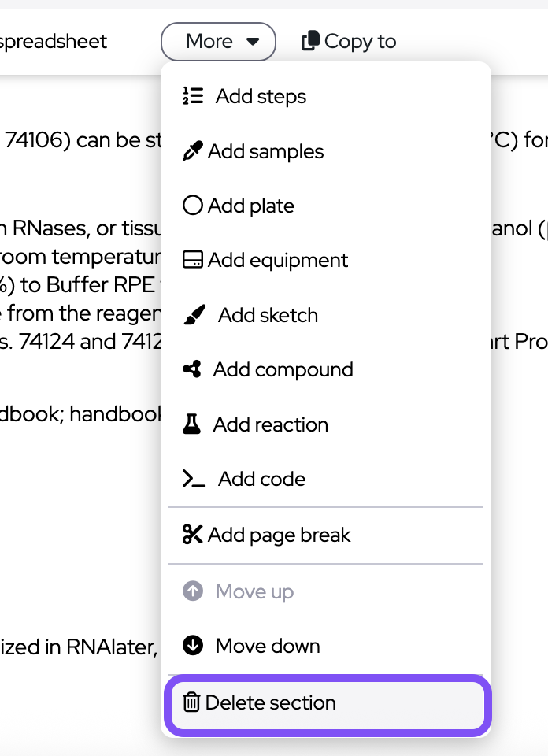
Task: Select the Add page break menu entry
Action: pyautogui.click(x=279, y=535)
